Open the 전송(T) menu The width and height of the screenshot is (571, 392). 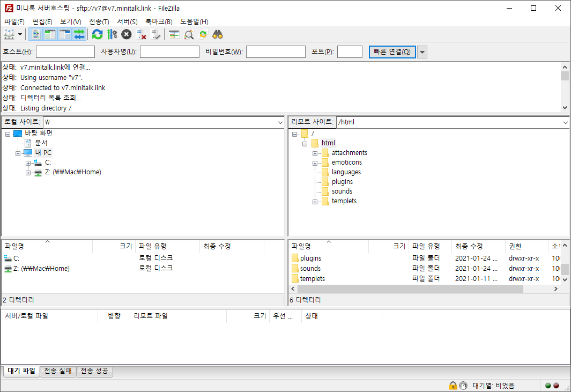tap(99, 22)
